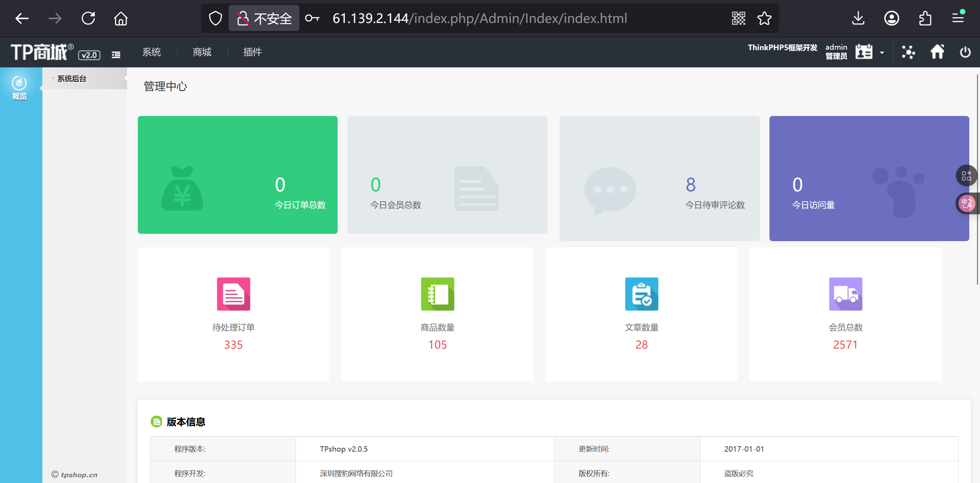980x483 pixels.
Task: Click the tpshop.cn copyright link
Action: pyautogui.click(x=79, y=475)
